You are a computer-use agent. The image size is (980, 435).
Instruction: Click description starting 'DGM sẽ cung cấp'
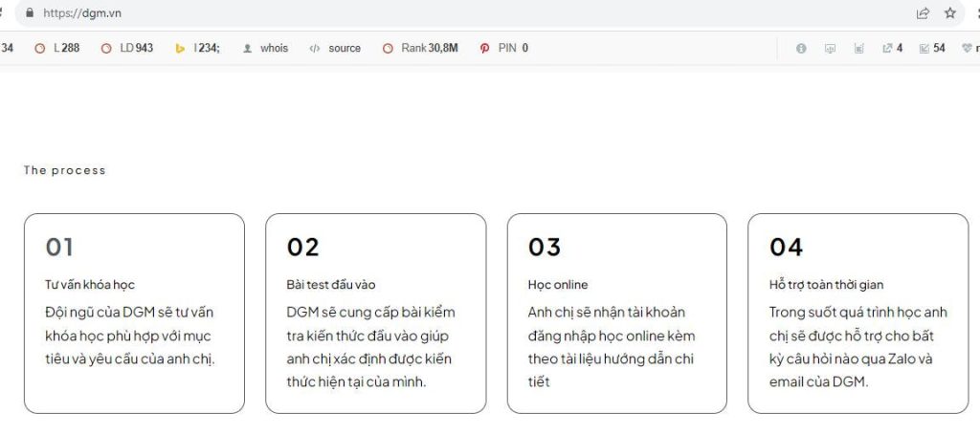(x=371, y=347)
